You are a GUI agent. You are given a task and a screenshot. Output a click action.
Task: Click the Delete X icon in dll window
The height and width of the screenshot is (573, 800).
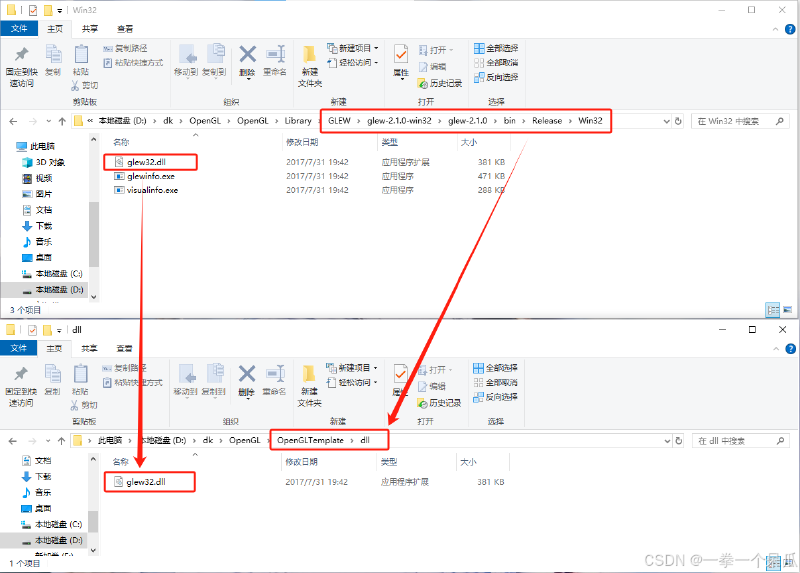[247, 374]
